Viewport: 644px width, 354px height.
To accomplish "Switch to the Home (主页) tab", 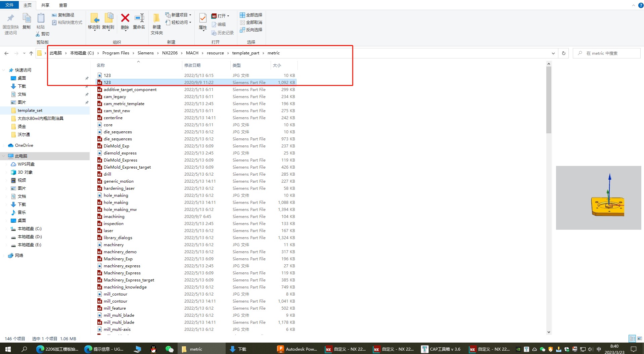I will coord(28,5).
